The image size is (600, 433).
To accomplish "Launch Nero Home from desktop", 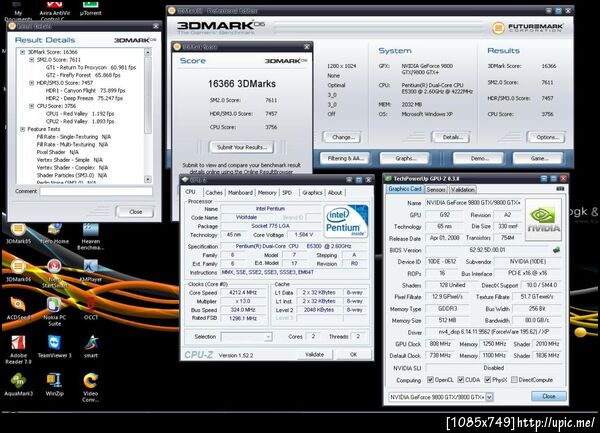I will coord(54,233).
